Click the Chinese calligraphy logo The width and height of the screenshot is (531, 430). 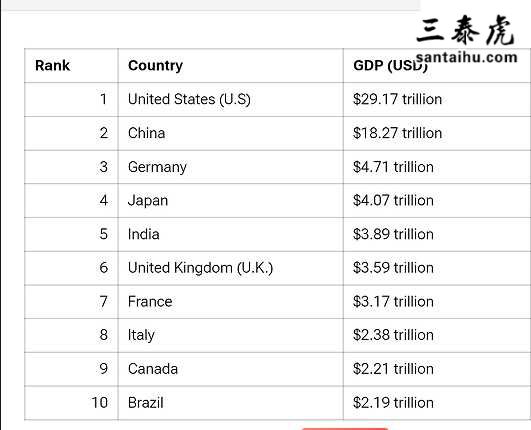pyautogui.click(x=466, y=30)
